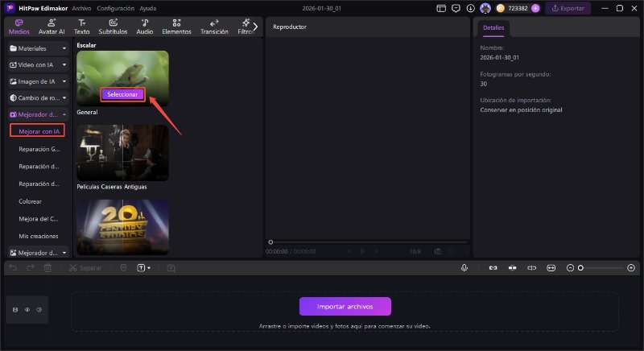Open the Archivo menu
This screenshot has height=351, width=644.
(81, 8)
